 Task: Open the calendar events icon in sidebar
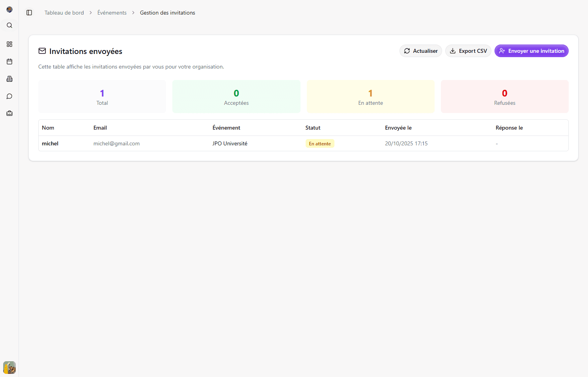coord(9,61)
